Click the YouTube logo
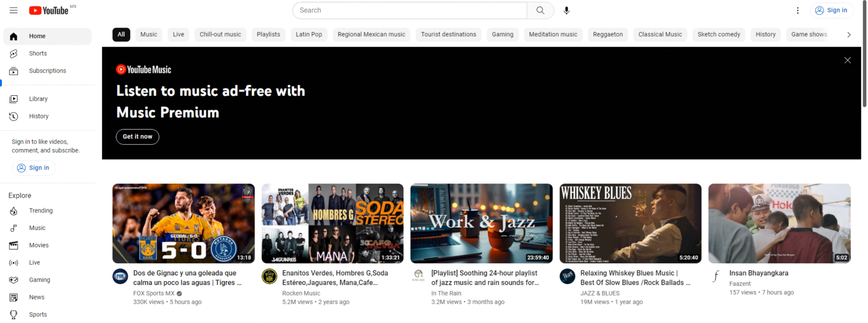The height and width of the screenshot is (323, 868). click(49, 11)
